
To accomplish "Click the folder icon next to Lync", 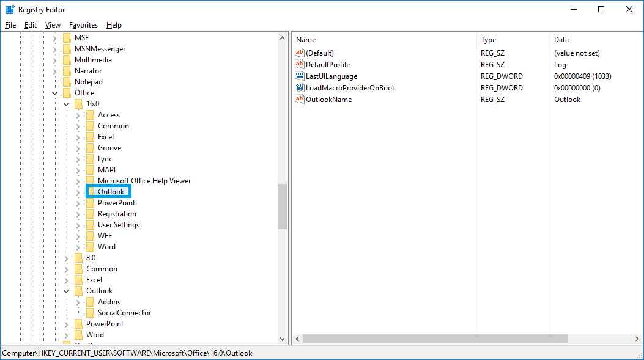I will pos(90,159).
